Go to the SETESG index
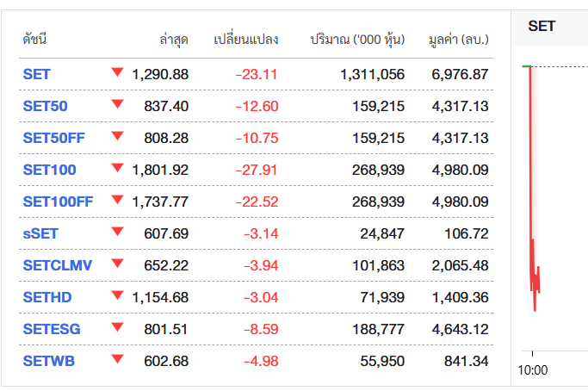 point(50,330)
